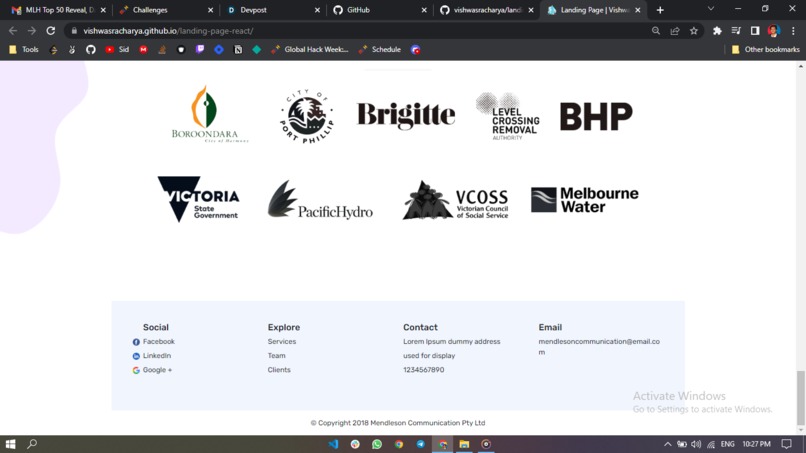Open the Devpost tab
806x453 pixels.
click(272, 10)
